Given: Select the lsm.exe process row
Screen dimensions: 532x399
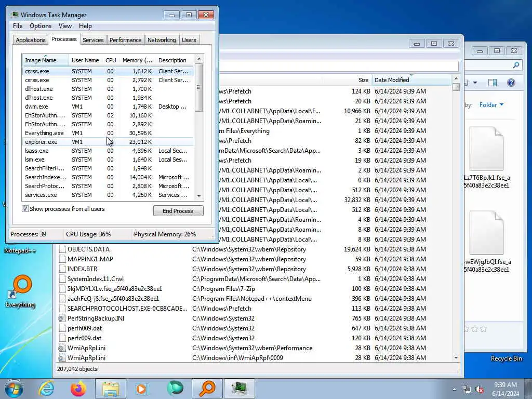Looking at the screenshot, I should pyautogui.click(x=108, y=159).
